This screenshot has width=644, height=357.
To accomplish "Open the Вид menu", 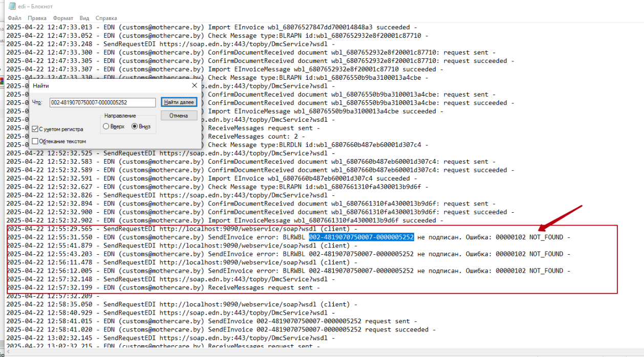I will (84, 18).
